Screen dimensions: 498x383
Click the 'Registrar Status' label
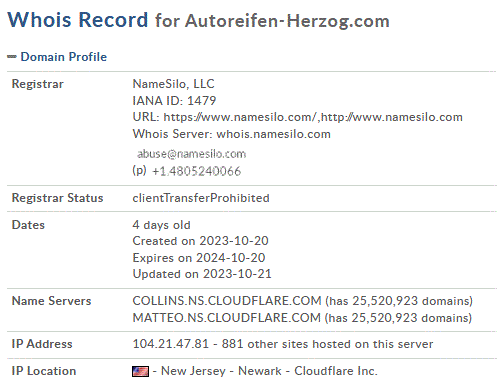[57, 198]
